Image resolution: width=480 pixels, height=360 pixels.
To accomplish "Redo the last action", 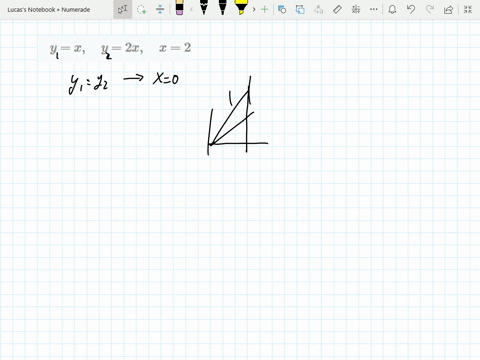I will [430, 9].
